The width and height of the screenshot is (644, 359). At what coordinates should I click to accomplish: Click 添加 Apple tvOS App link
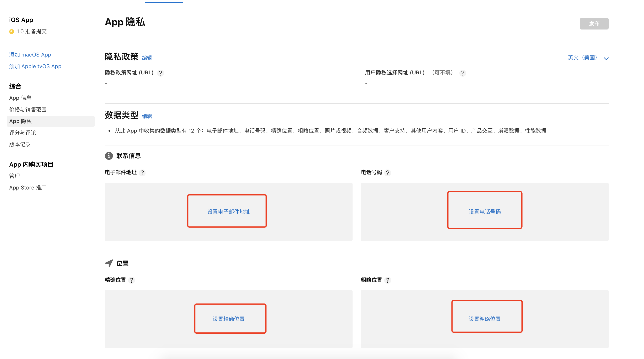tap(35, 66)
